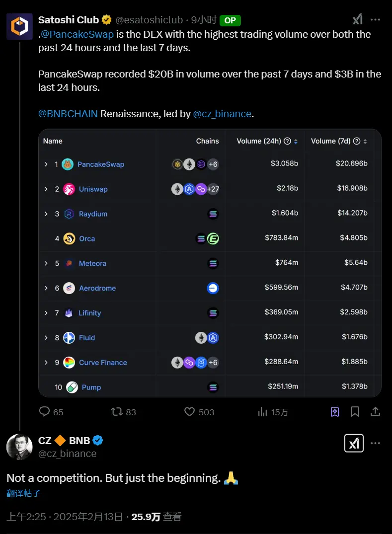Open the reply icon on Satoshi Club's post
Screen dimensions: 392x534
click(x=46, y=412)
